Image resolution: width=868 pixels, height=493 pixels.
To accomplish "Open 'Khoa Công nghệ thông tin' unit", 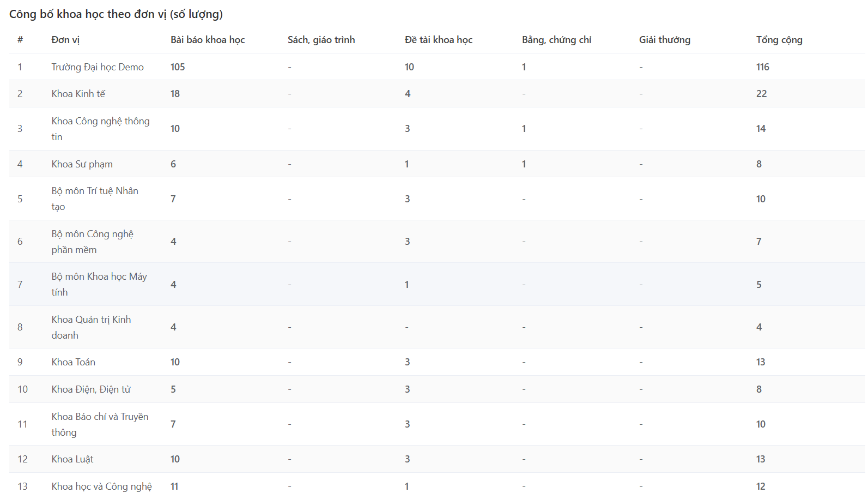I will (x=100, y=129).
